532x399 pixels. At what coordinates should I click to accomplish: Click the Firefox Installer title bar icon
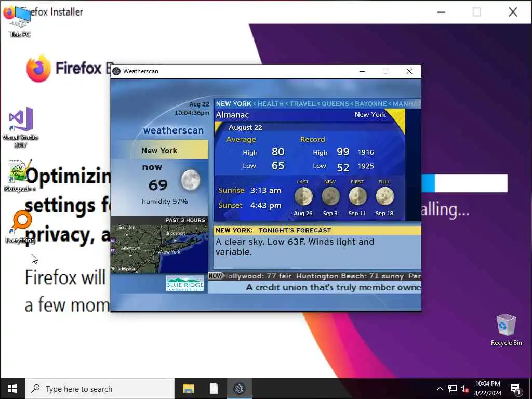point(8,12)
